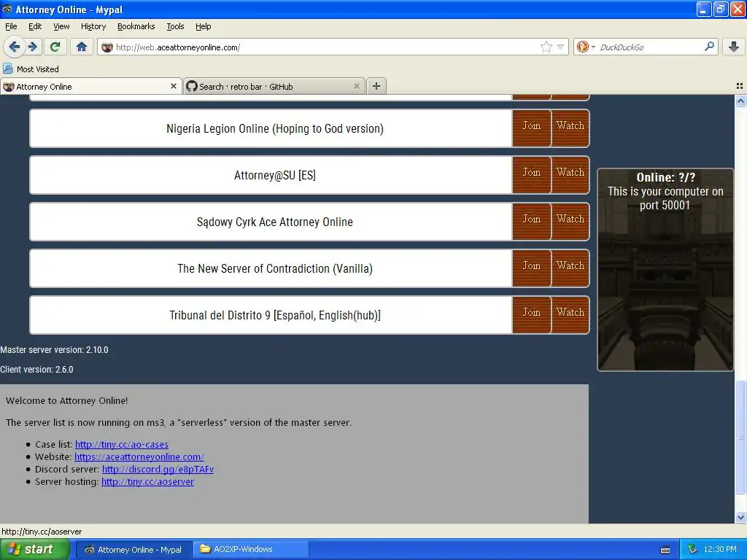Open the Edit menu
Screen dimensions: 747x560
35,26
